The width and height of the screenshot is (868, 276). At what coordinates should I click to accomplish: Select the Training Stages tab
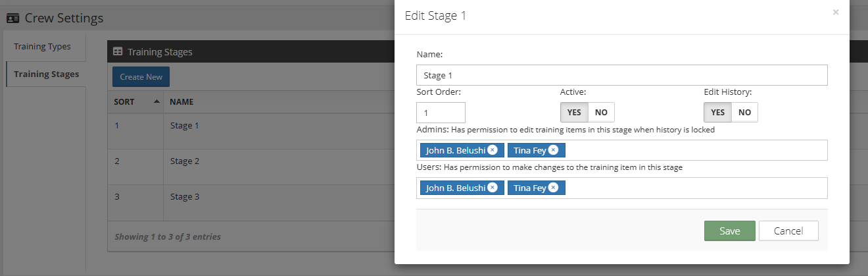tap(46, 74)
